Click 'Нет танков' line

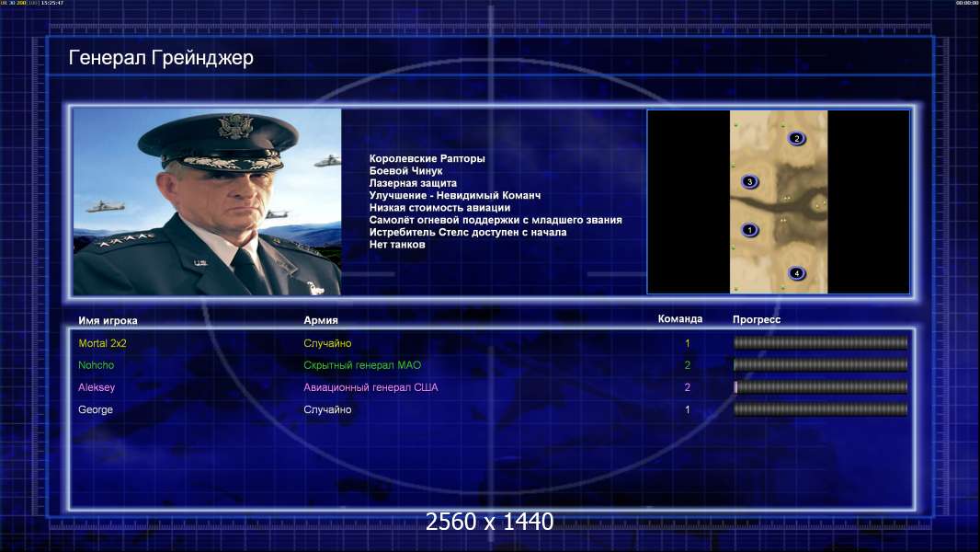point(397,245)
